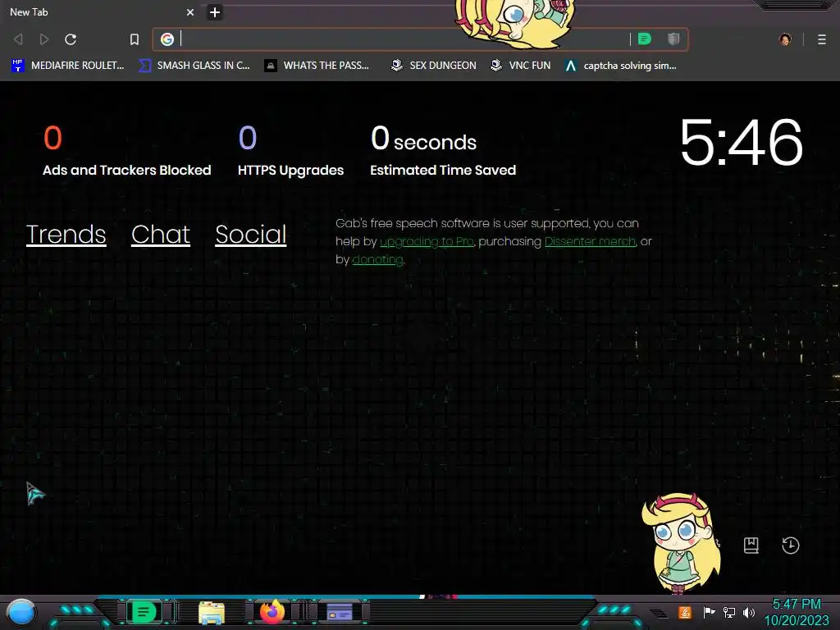This screenshot has height=630, width=840.
Task: Open the Chat link
Action: click(x=161, y=234)
